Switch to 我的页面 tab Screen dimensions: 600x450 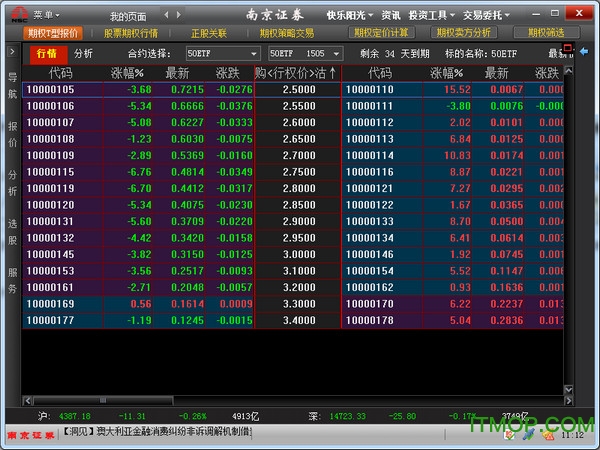pos(128,16)
